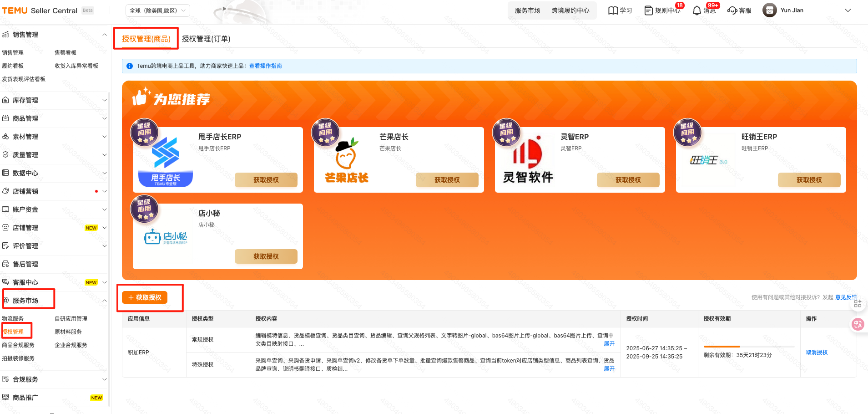868x414 pixels.
Task: Open the account menu chevron beside Yun Jian
Action: coord(848,10)
